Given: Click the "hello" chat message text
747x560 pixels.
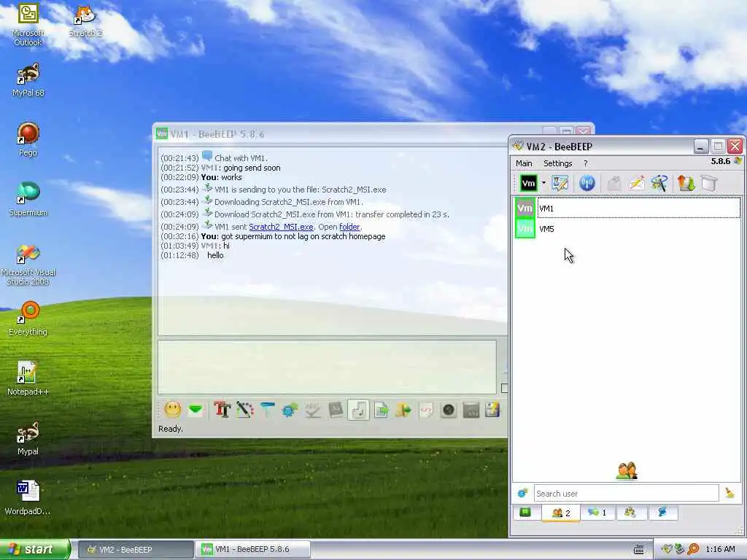Looking at the screenshot, I should [x=215, y=255].
